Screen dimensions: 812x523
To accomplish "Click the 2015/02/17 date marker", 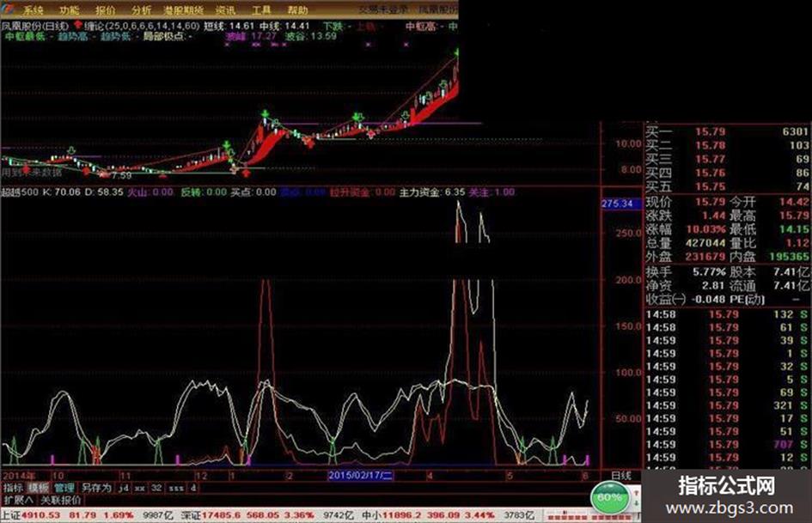I will (x=360, y=476).
